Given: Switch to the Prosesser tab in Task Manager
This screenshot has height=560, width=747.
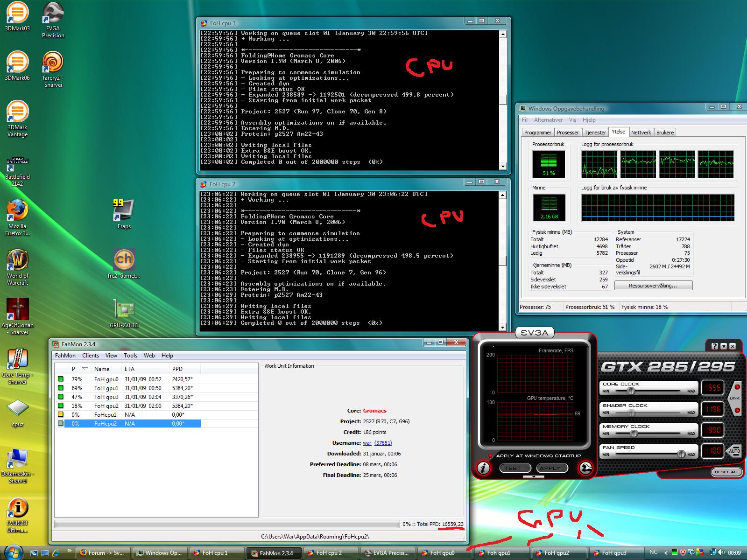Looking at the screenshot, I should click(x=568, y=133).
